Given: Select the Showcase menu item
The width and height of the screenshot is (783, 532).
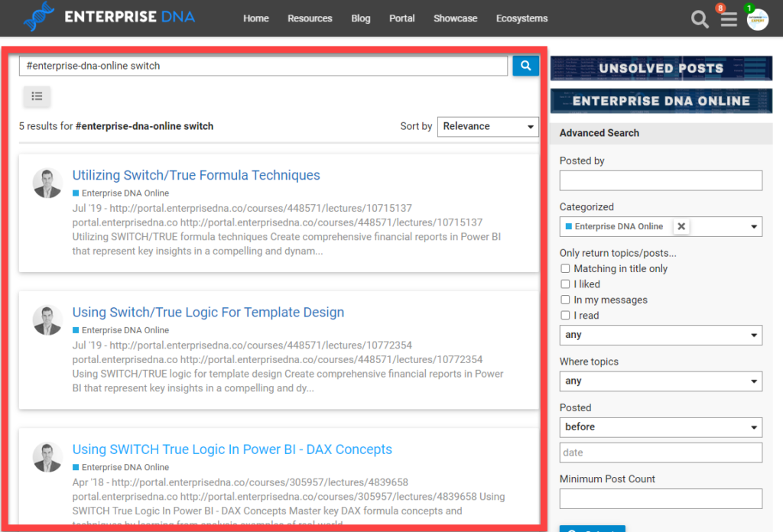Looking at the screenshot, I should pos(455,18).
